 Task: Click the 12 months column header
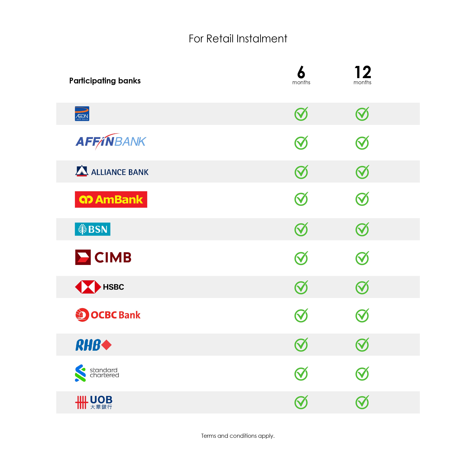click(x=362, y=75)
